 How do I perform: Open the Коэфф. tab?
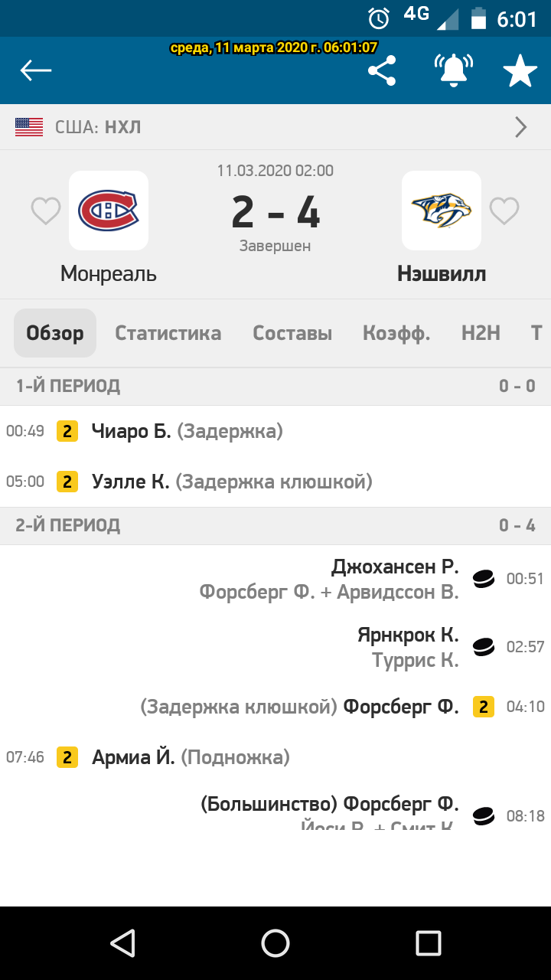[396, 333]
